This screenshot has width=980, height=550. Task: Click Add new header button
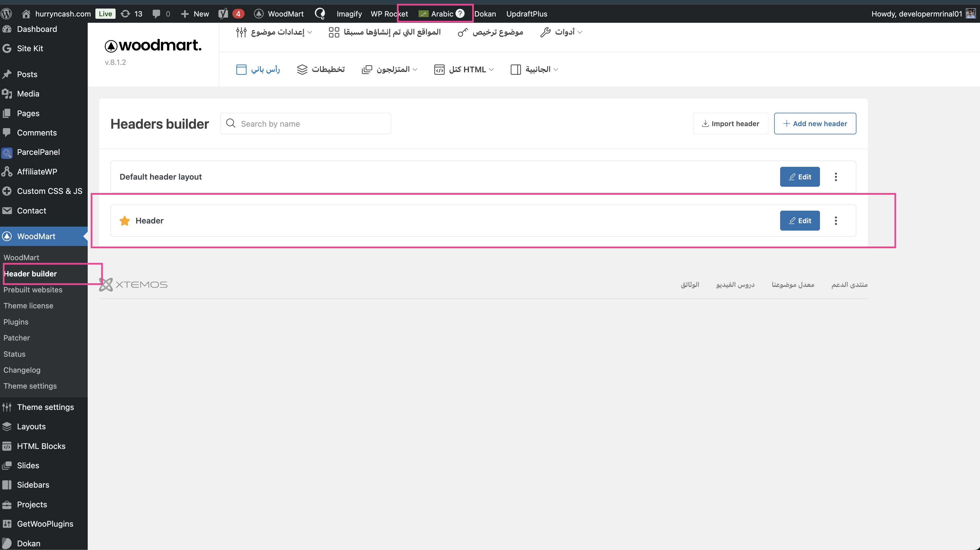(x=815, y=124)
